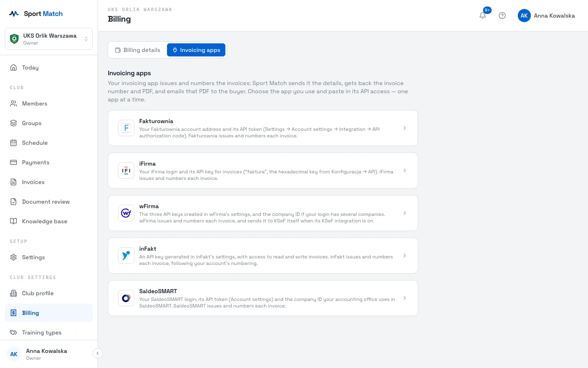The height and width of the screenshot is (368, 588).
Task: Open the UKS Orlik Warszawa club switcher
Action: pos(49,39)
